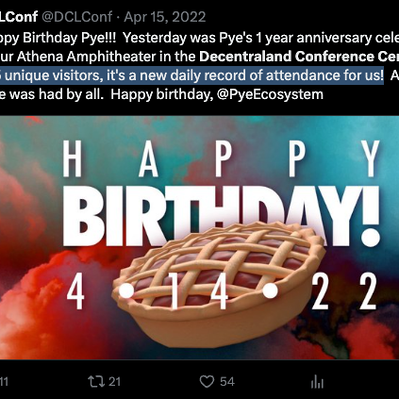Click the 4•14•22 date in image

221,291
